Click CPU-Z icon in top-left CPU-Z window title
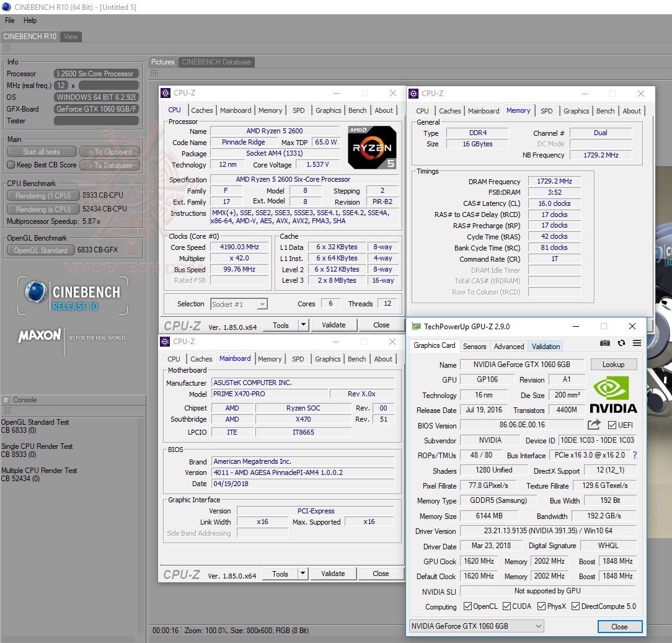This screenshot has width=672, height=643. pyautogui.click(x=166, y=93)
